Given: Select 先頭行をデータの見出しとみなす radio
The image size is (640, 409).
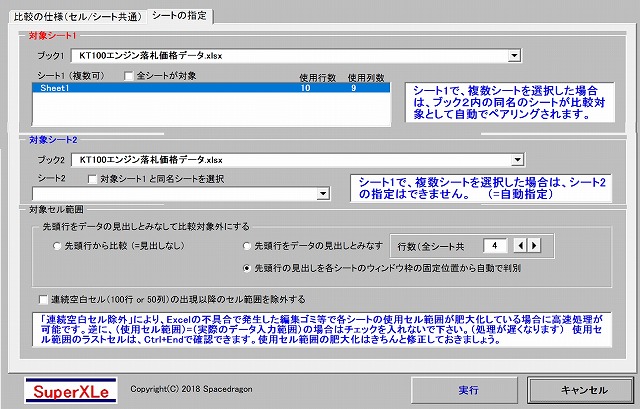Looking at the screenshot, I should click(247, 246).
